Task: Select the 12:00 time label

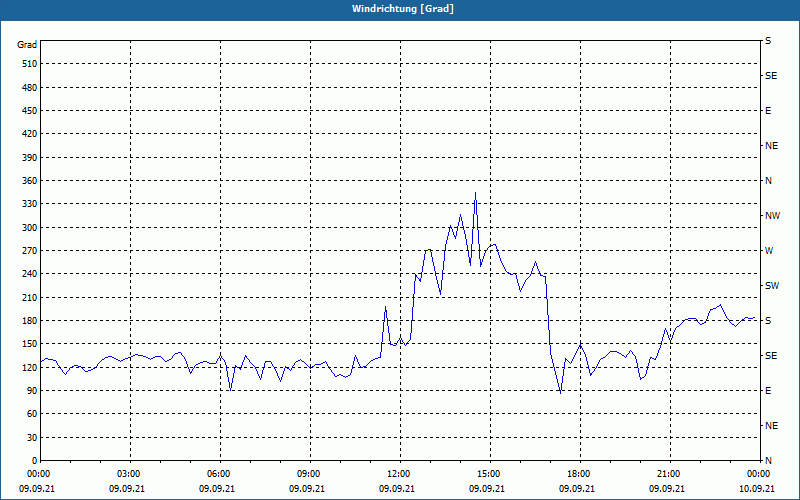Action: click(398, 474)
